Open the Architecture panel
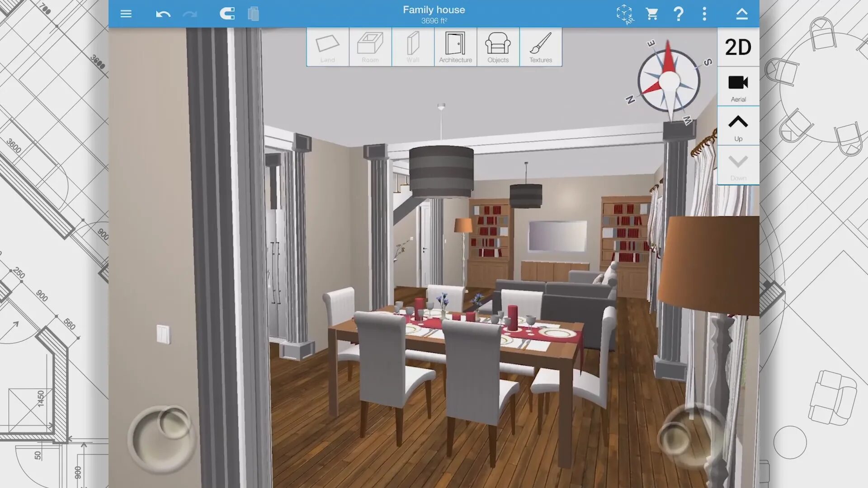Viewport: 868px width, 488px height. pyautogui.click(x=455, y=47)
